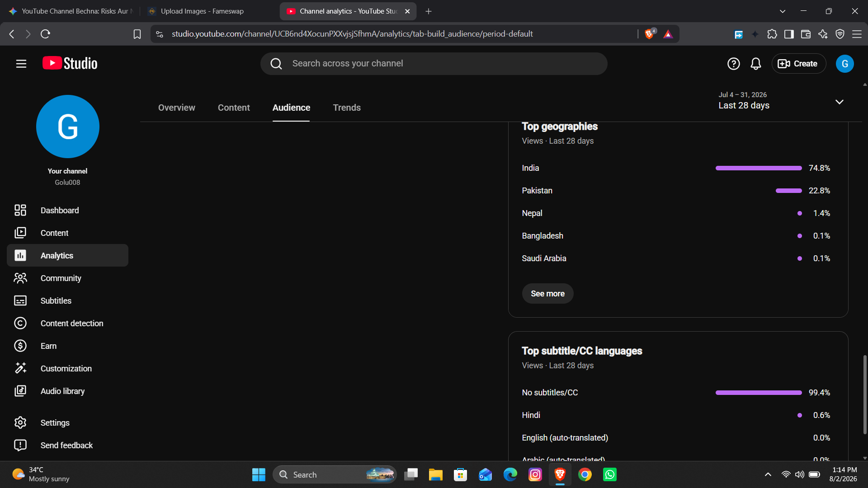Switch to the Trends tab

pos(347,108)
